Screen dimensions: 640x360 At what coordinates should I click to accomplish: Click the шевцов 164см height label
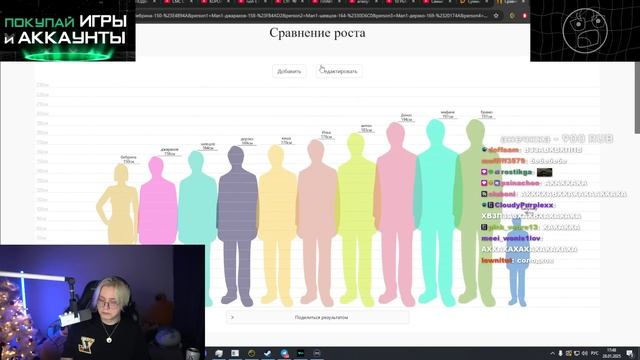[x=208, y=146]
